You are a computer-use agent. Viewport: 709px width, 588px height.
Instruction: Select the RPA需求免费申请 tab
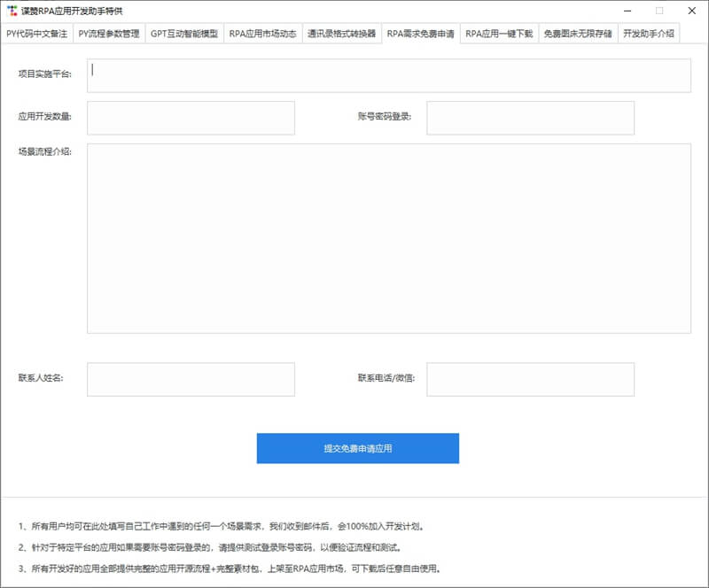420,34
